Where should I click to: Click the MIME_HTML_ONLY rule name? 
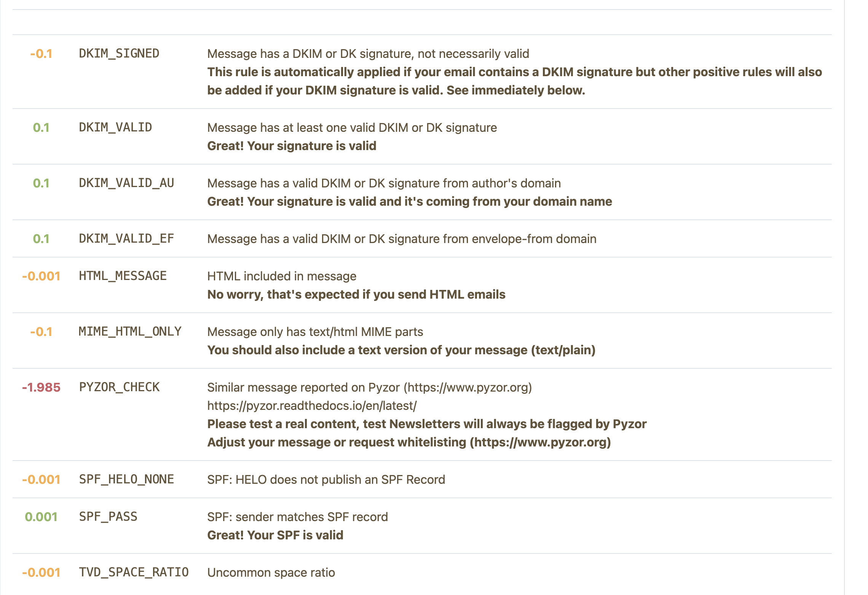[130, 332]
